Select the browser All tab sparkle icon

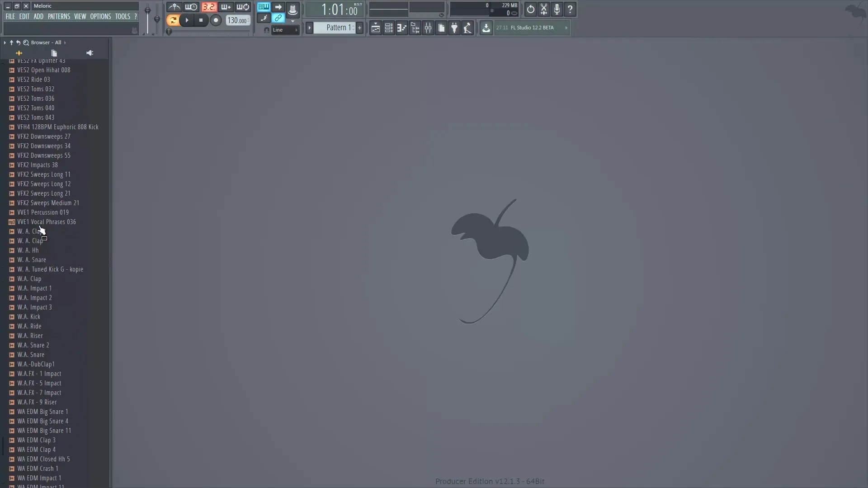coord(19,53)
